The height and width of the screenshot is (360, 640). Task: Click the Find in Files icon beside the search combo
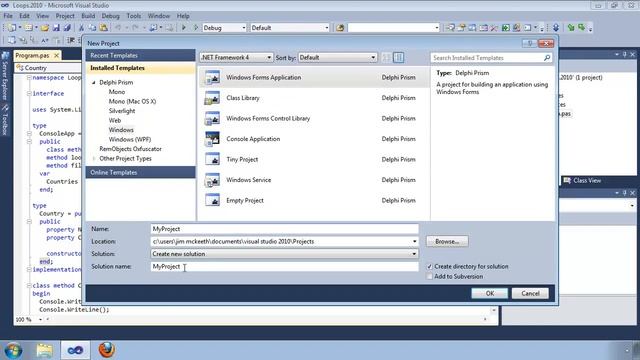point(340,28)
